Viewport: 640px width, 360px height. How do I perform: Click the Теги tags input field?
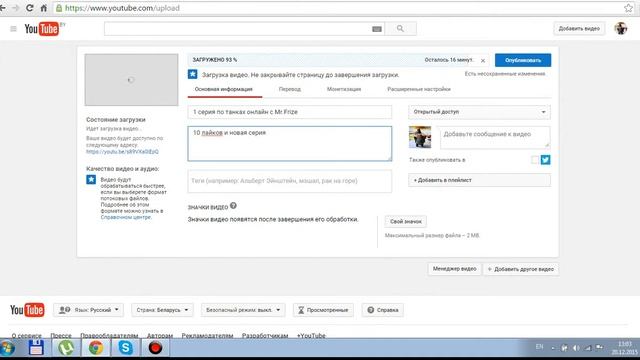(290, 181)
